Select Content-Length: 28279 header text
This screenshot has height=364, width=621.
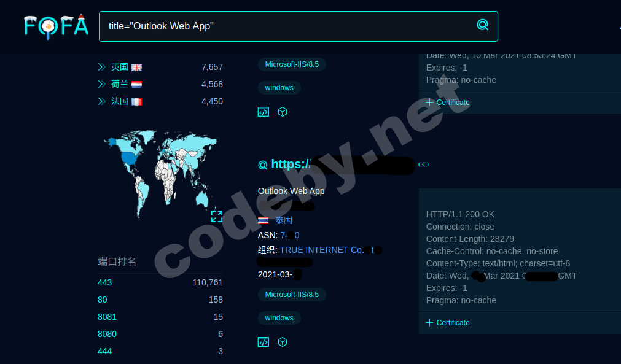point(470,239)
